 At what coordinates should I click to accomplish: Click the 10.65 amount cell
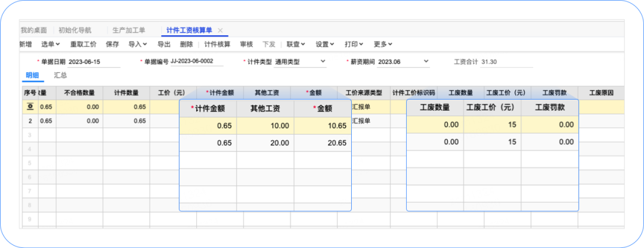(x=323, y=126)
